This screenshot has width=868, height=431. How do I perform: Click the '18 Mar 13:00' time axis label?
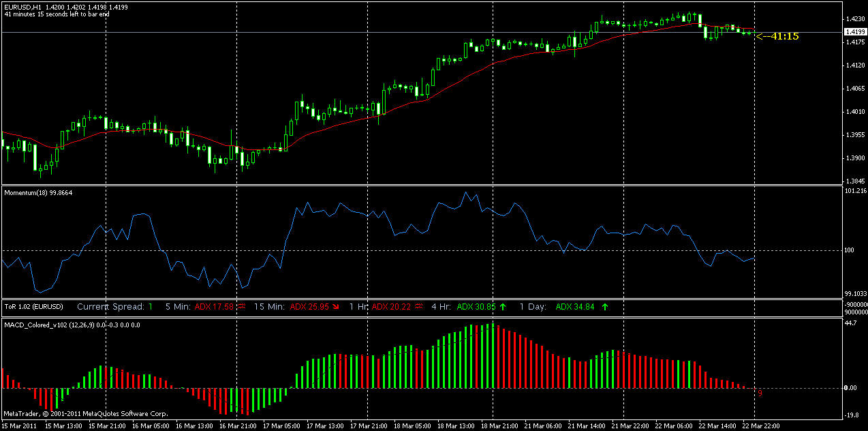[456, 426]
